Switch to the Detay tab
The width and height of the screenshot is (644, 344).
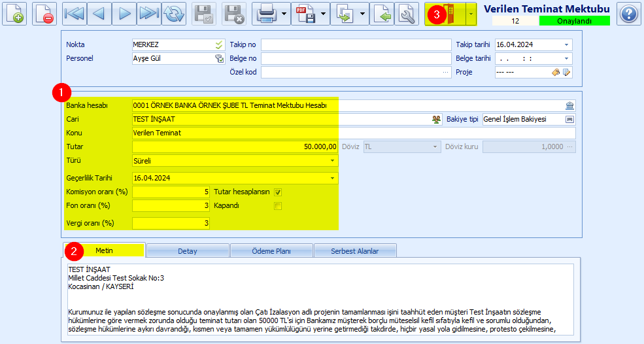click(x=188, y=251)
